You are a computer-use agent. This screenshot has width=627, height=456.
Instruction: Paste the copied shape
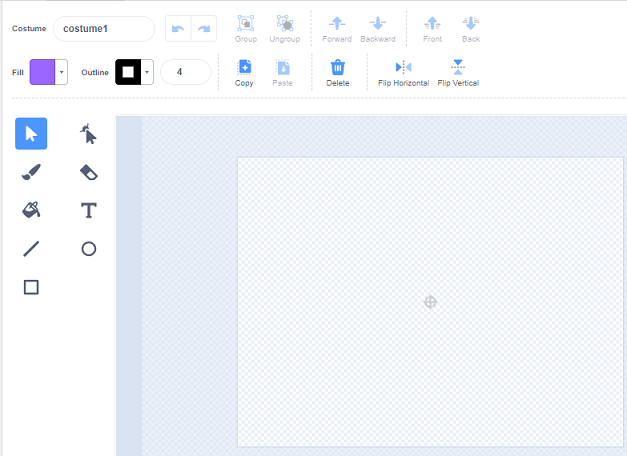(283, 73)
